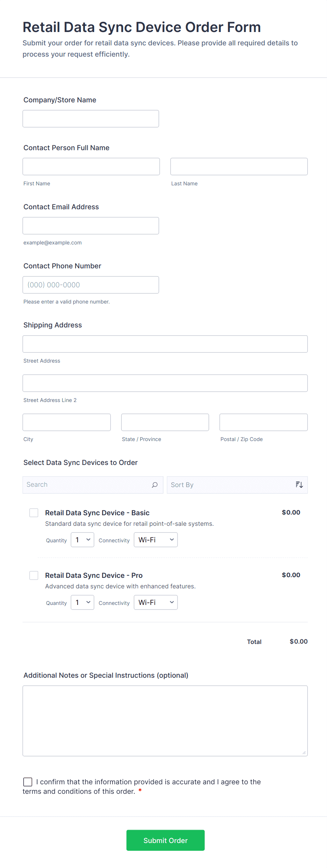Tick the terms and conditions confirmation checkbox
Image resolution: width=327 pixels, height=868 pixels.
[x=28, y=782]
